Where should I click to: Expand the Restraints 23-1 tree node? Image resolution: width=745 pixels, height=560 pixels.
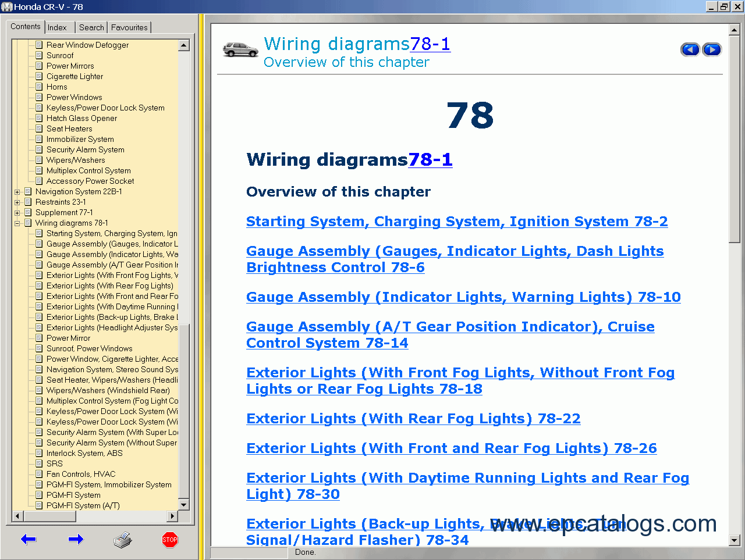pyautogui.click(x=17, y=202)
